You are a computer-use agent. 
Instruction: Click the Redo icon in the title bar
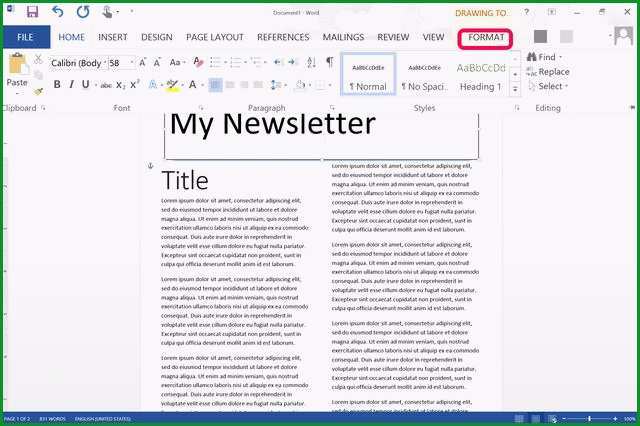coord(83,11)
